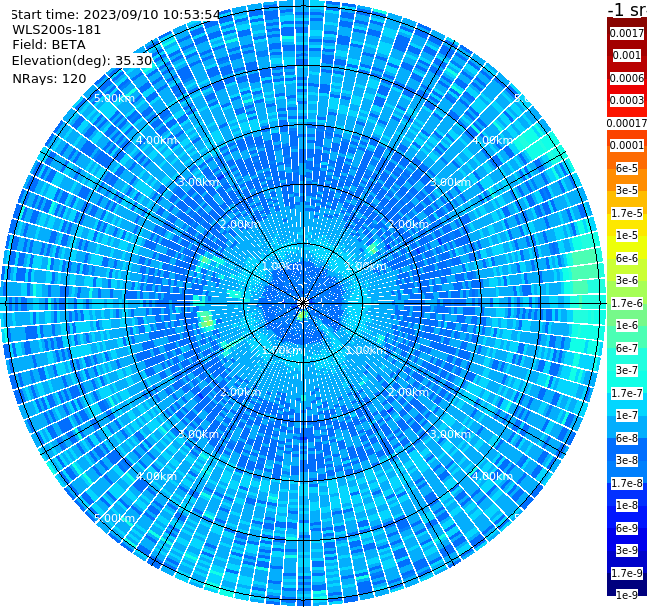Click the 6e-6 colorbar tick label
The height and width of the screenshot is (607, 647).
coord(627,258)
